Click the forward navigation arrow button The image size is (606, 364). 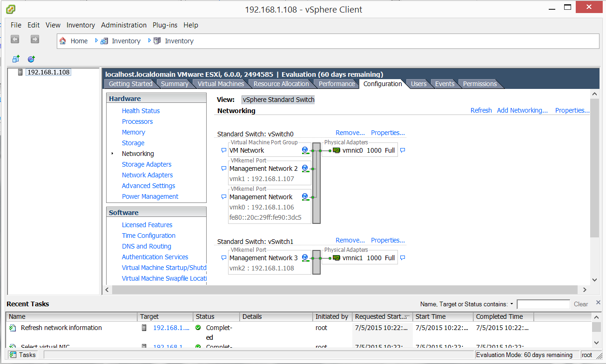pyautogui.click(x=35, y=40)
